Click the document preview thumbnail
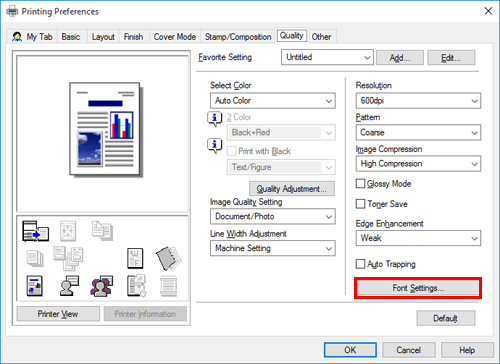 click(105, 129)
